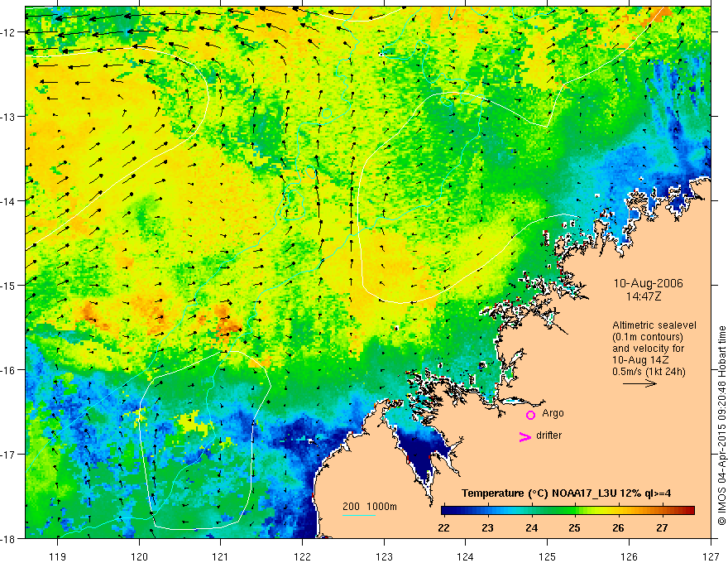The height and width of the screenshot is (563, 728).
Task: Click the cyan 200 1000m depth contour legend line
Action: pos(359,515)
